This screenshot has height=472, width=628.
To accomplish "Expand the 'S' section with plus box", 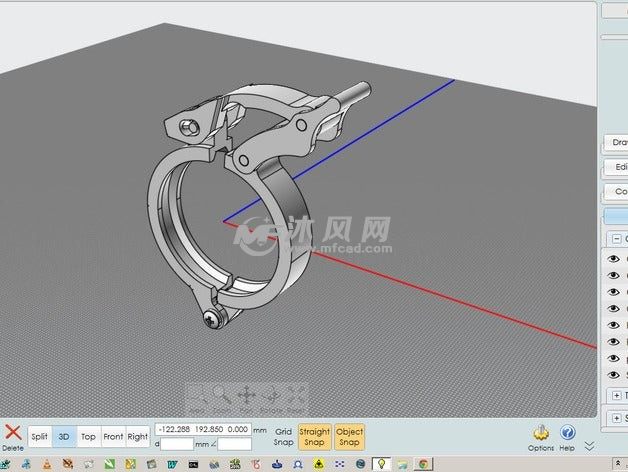I will (x=617, y=418).
